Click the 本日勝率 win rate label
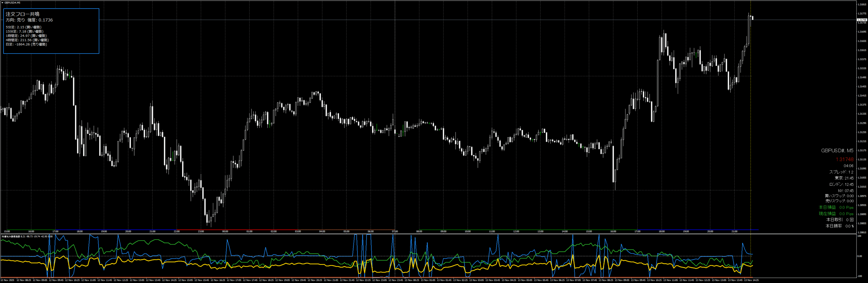 point(833,226)
